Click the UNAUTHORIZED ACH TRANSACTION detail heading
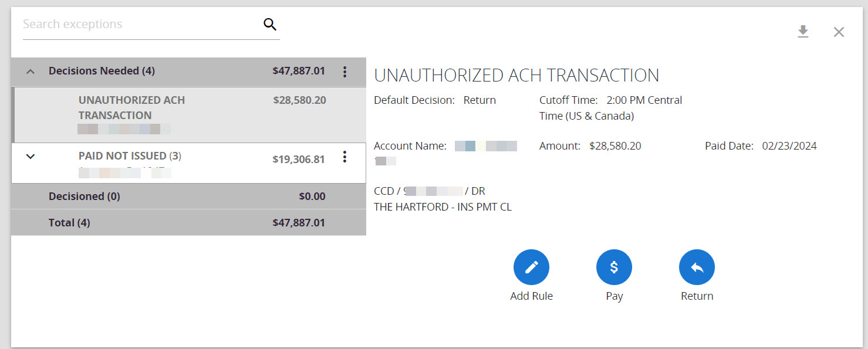Image resolution: width=868 pixels, height=349 pixels. click(x=516, y=75)
